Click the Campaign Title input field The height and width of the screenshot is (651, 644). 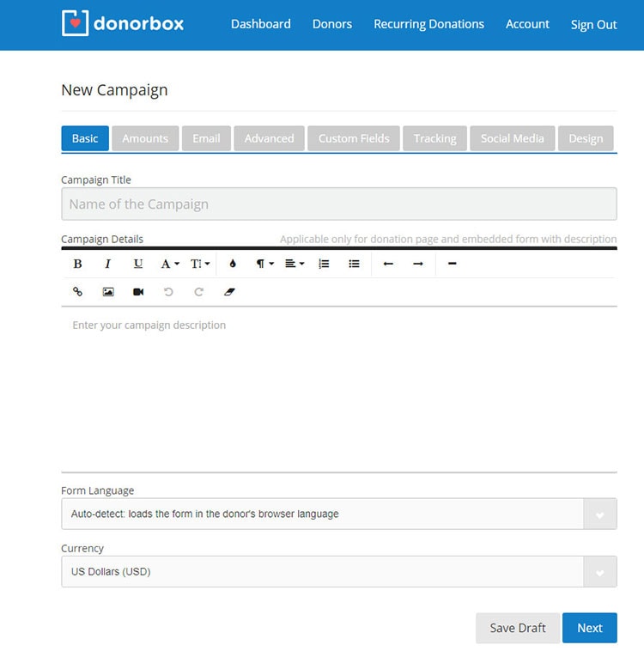point(338,204)
